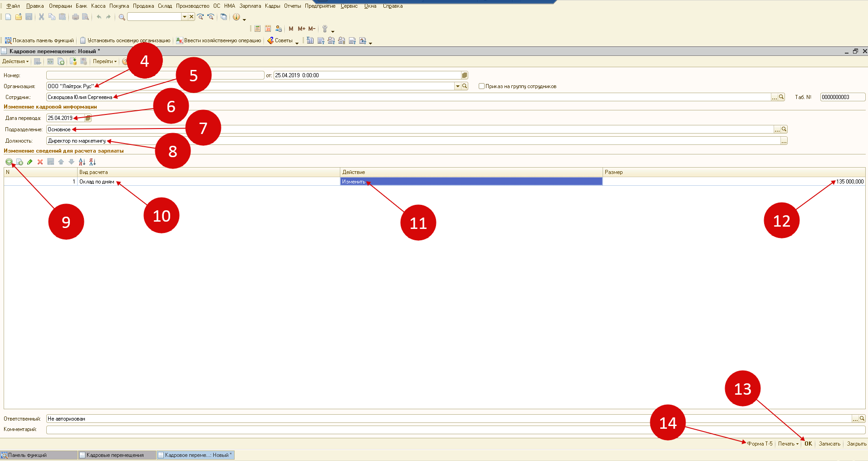868x461 pixels.
Task: Open the Сервис menu
Action: [349, 6]
